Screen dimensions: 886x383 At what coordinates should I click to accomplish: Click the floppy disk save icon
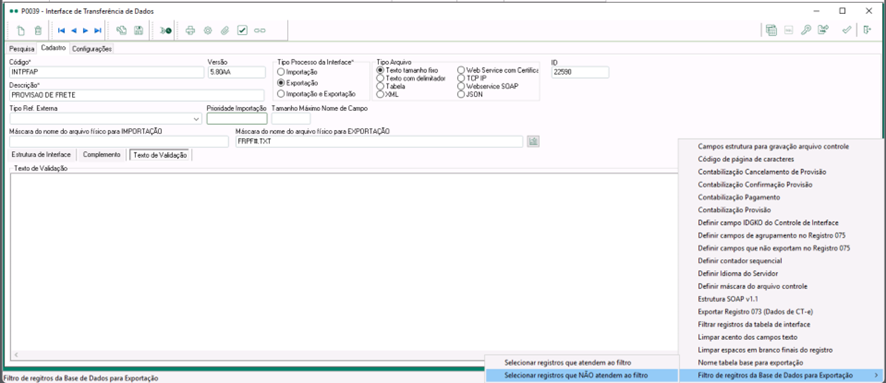click(x=138, y=31)
